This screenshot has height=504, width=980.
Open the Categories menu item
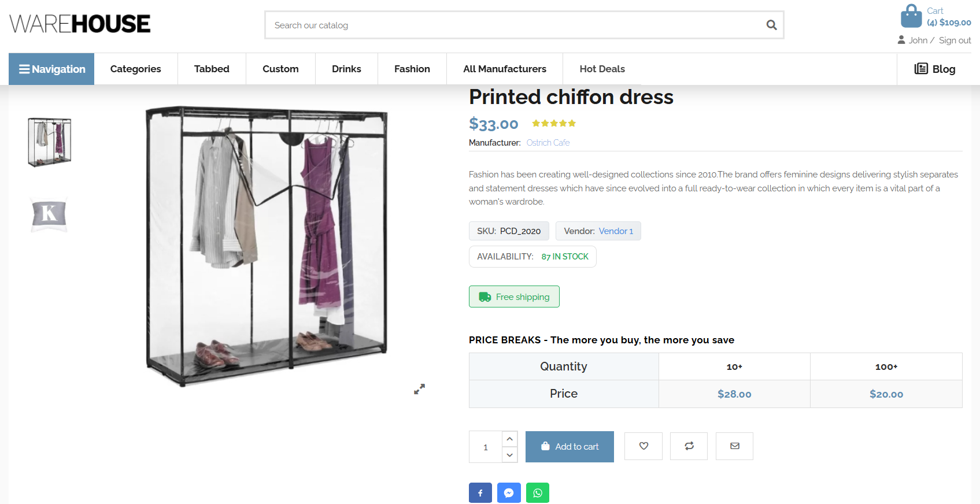[x=136, y=69]
